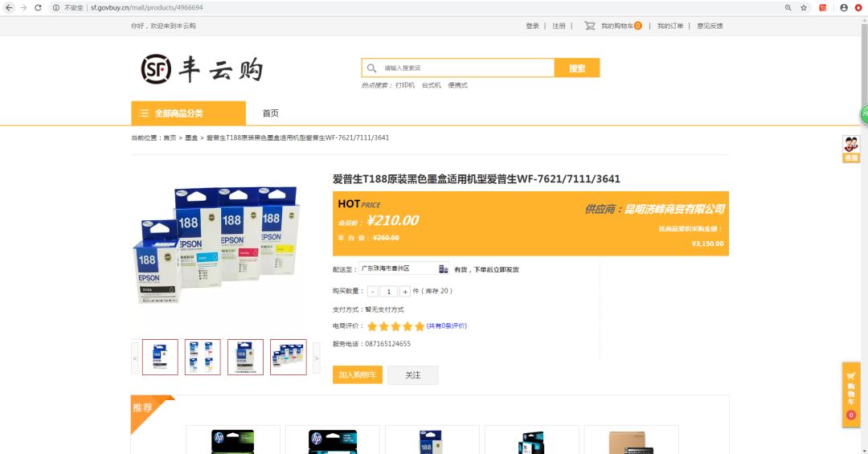Open the browser zoom magnifier icon
This screenshot has height=454, width=868.
pos(788,8)
